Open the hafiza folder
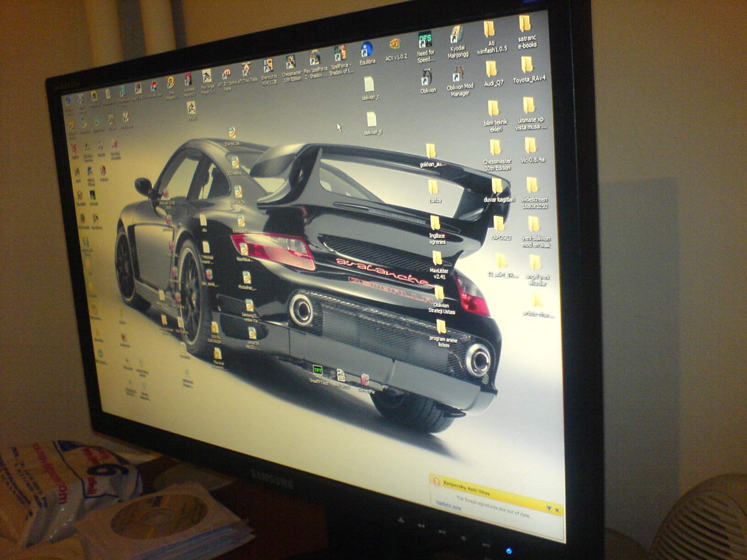Screen dimensions: 747x560 434,191
